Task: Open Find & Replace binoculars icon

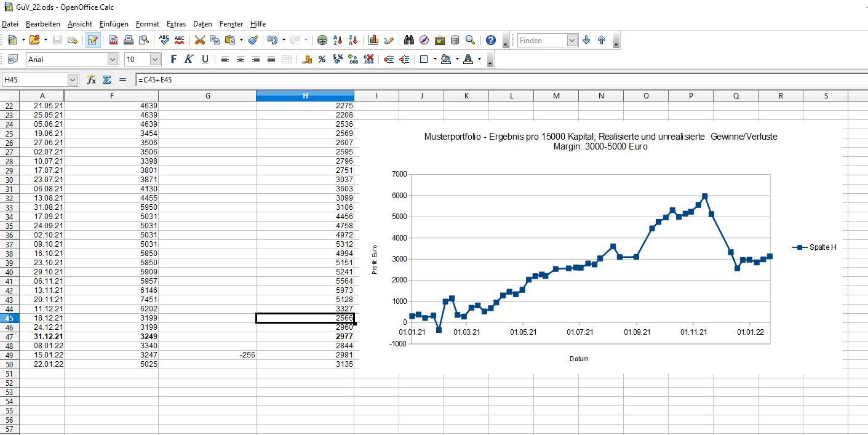Action: click(x=408, y=40)
